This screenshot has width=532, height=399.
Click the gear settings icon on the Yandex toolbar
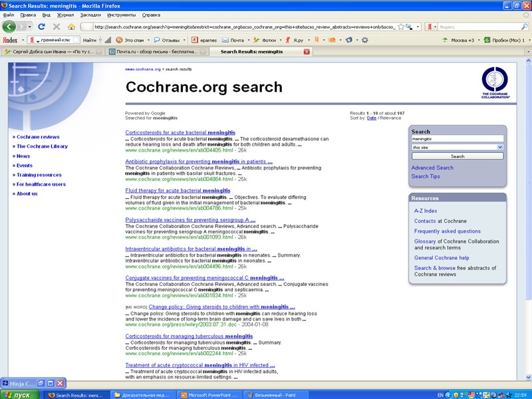coord(364,40)
